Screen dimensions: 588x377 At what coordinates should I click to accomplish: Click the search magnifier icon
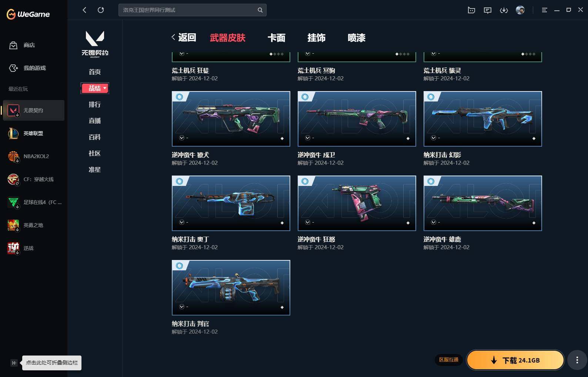(x=260, y=10)
